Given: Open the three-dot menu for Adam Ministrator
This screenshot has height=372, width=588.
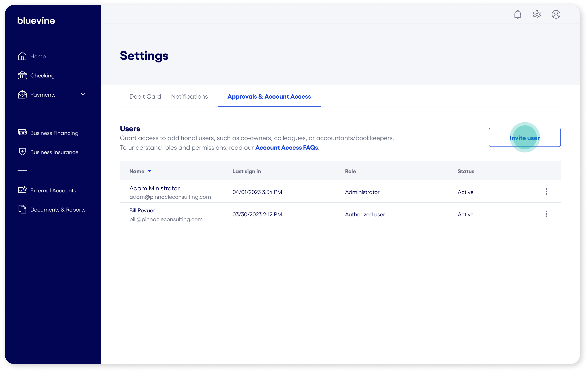Looking at the screenshot, I should pyautogui.click(x=546, y=192).
